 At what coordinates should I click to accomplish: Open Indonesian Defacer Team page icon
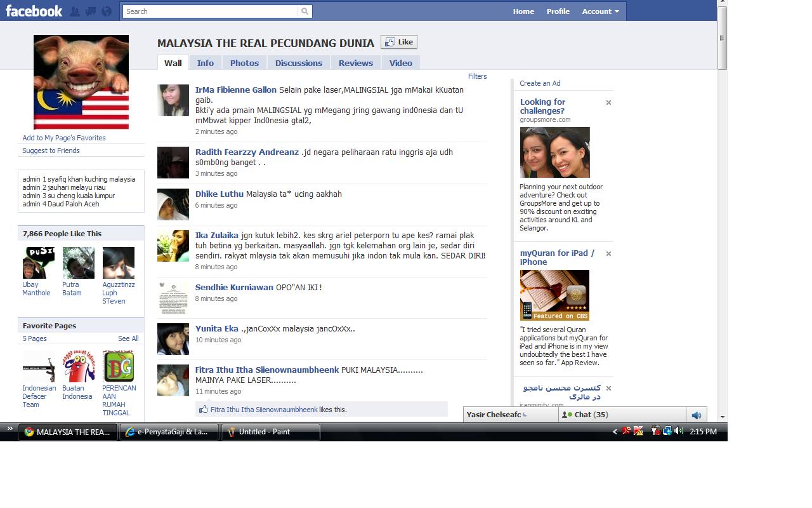(38, 366)
